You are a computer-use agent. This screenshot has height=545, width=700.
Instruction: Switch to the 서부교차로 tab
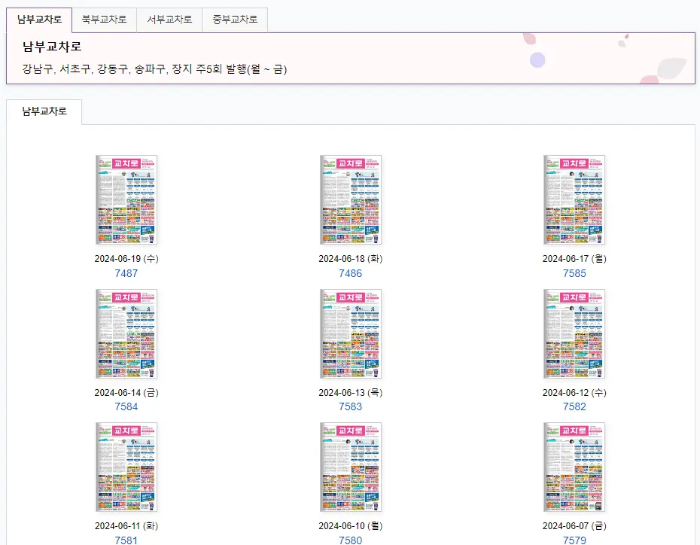170,20
